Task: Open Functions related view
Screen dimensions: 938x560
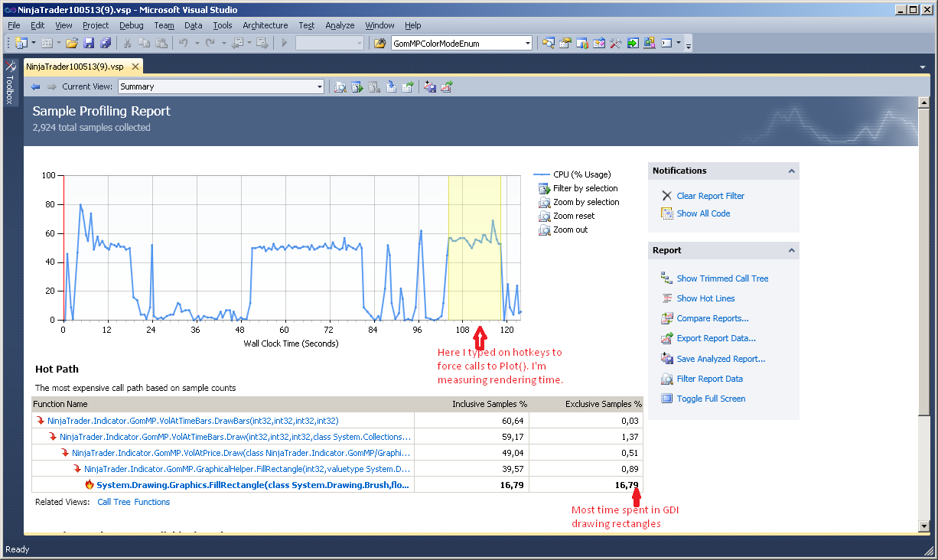Action: [152, 502]
